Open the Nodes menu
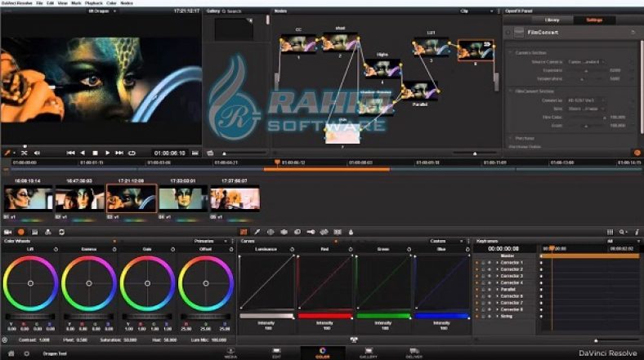Screen dimensions: 644x360 coord(127,3)
